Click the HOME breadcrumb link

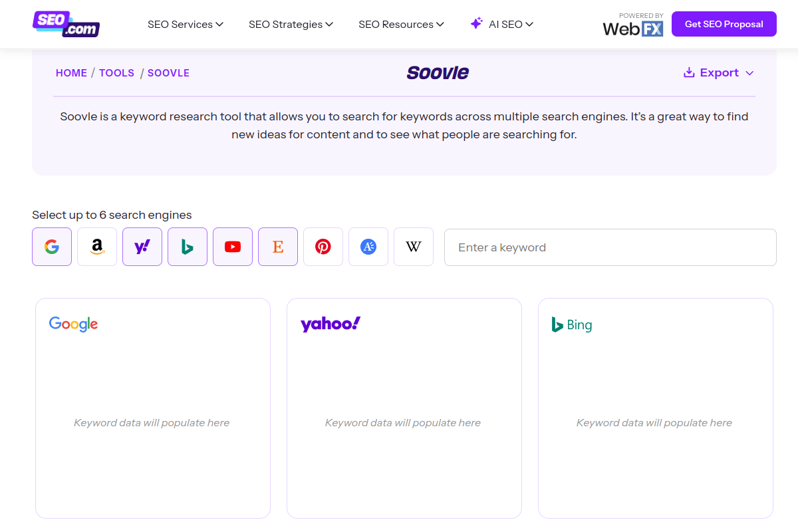click(x=71, y=72)
